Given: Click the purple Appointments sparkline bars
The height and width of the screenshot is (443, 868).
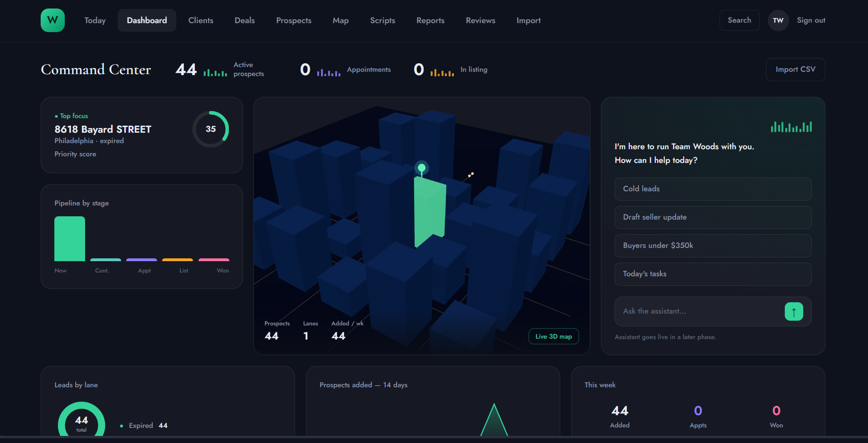Looking at the screenshot, I should [329, 72].
